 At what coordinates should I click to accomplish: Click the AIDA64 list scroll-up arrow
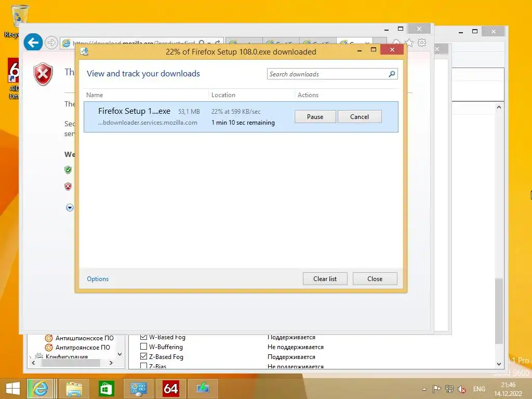(499, 107)
